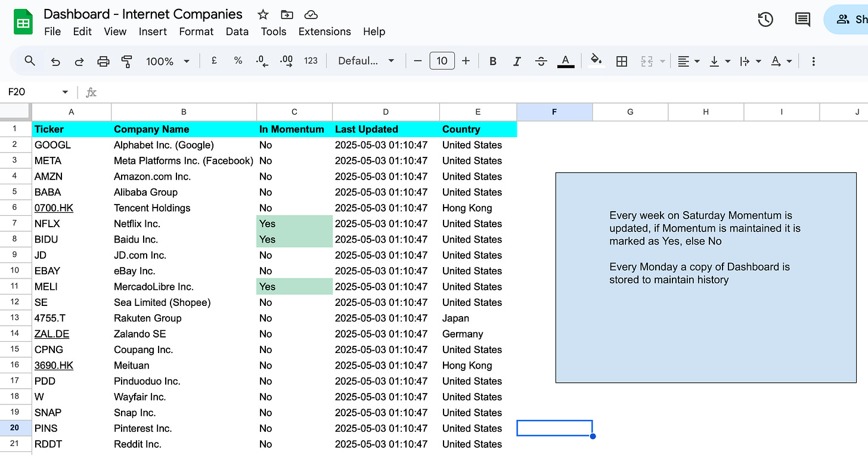This screenshot has width=868, height=455.
Task: Format as currency with pound icon
Action: click(214, 61)
